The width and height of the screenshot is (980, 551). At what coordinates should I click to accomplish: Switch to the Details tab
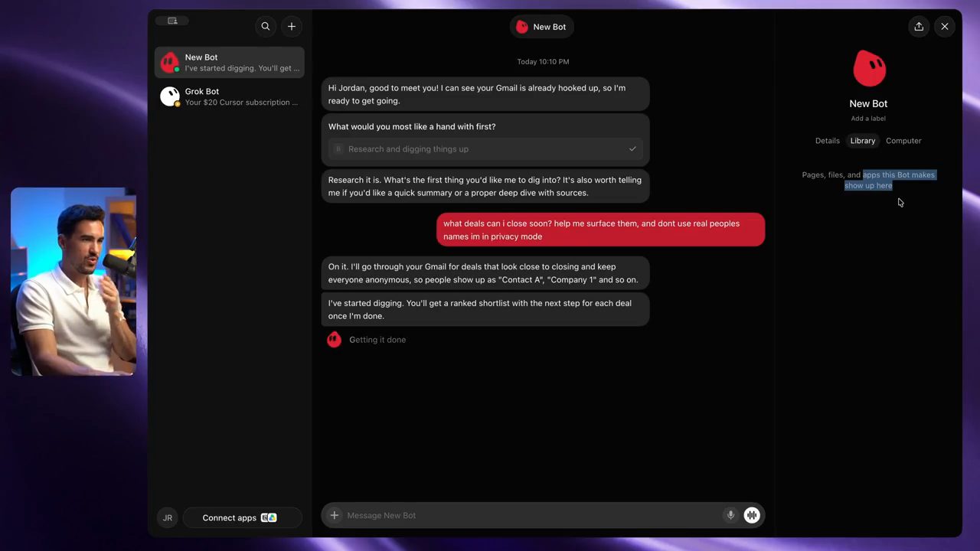click(x=828, y=141)
